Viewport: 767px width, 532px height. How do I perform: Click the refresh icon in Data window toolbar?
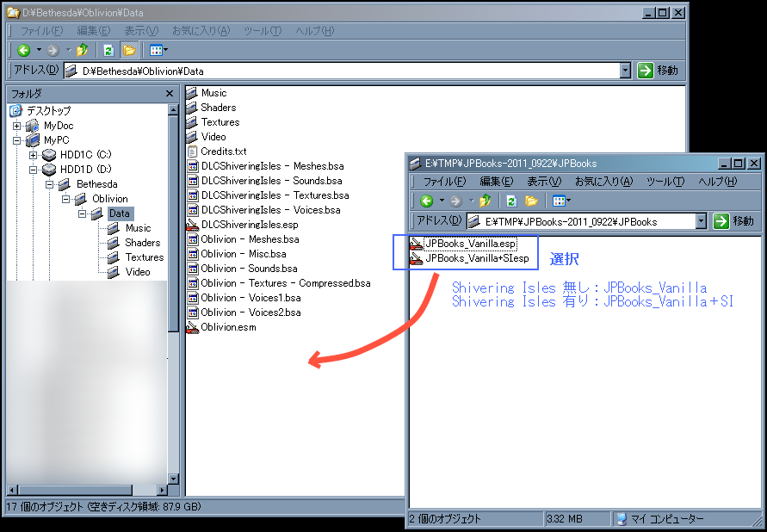click(108, 51)
